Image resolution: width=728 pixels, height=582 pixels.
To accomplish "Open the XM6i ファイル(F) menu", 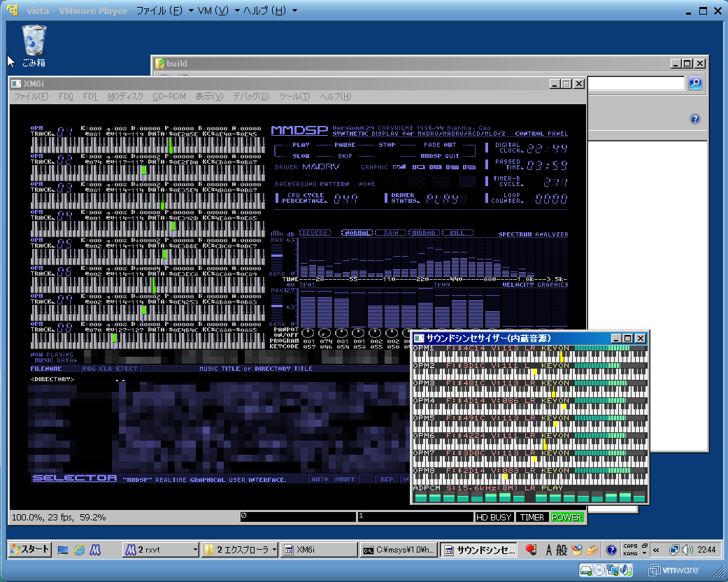I will point(31,97).
